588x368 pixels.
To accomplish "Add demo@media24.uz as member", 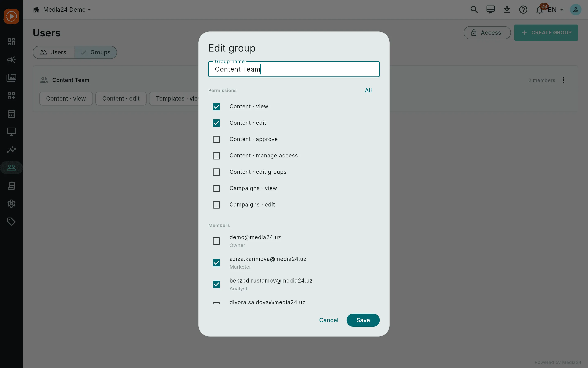I will (x=216, y=241).
